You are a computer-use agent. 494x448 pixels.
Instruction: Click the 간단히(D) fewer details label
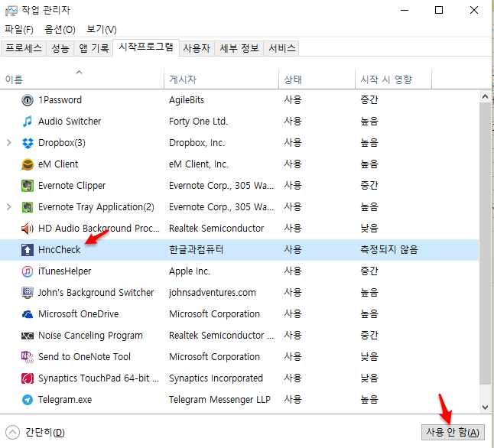[x=45, y=432]
